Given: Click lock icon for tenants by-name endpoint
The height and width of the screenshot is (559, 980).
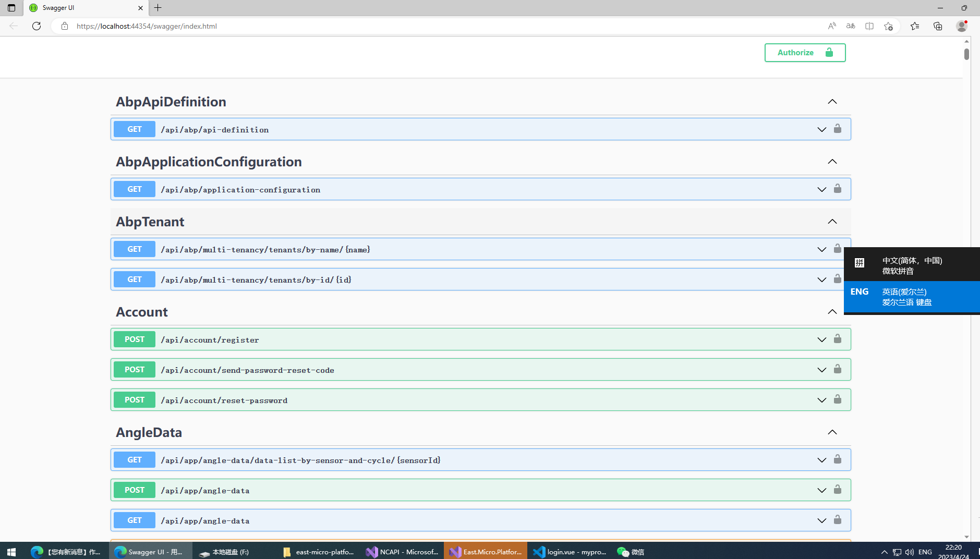Looking at the screenshot, I should 837,249.
